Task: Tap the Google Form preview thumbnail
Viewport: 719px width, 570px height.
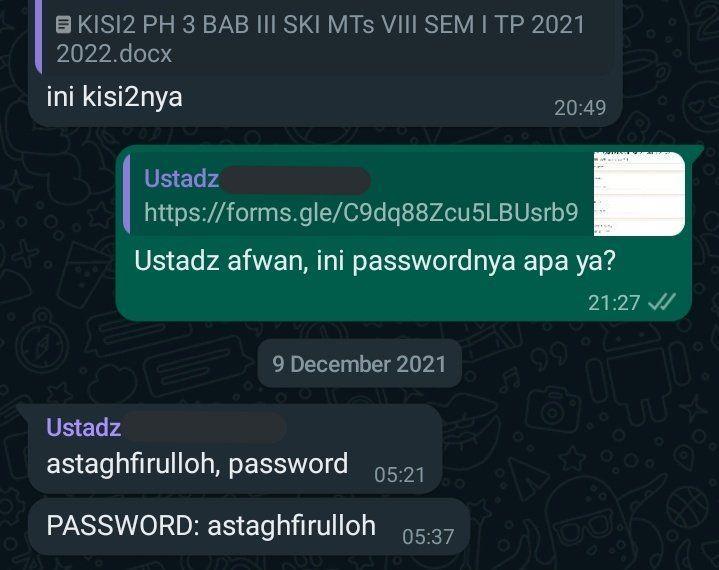Action: pos(639,194)
